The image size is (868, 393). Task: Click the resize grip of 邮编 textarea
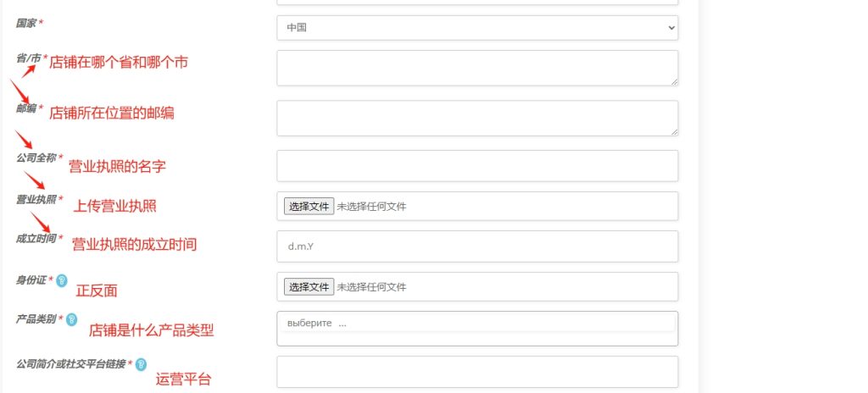pos(674,131)
